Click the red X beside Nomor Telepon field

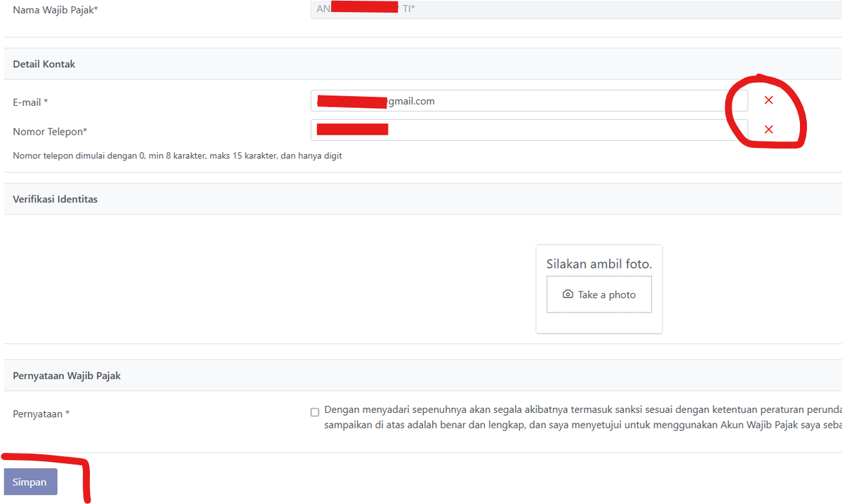[x=768, y=130]
